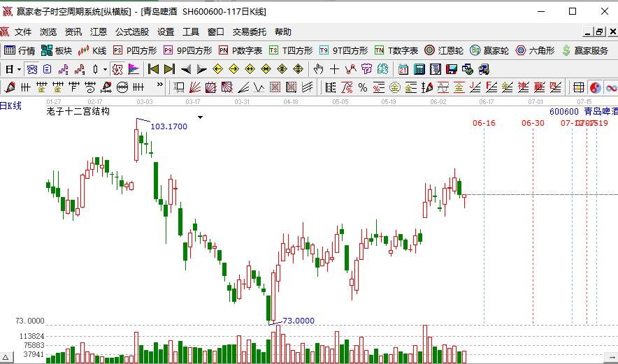Click the circled 金 golden ratio icon
The width and height of the screenshot is (618, 364).
click(x=394, y=87)
